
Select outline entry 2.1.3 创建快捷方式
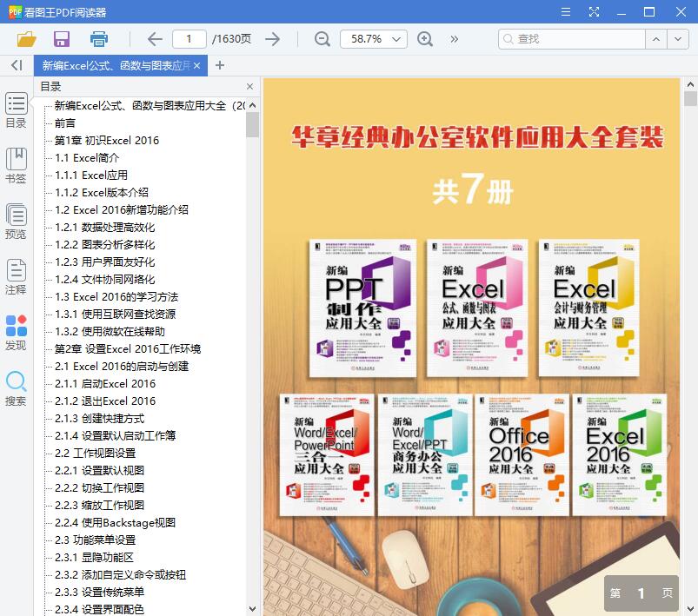99,418
